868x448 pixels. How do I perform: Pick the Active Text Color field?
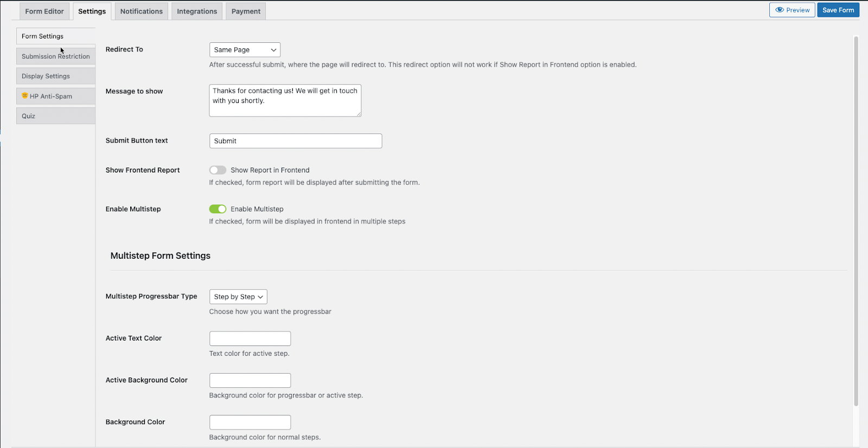[x=250, y=338]
